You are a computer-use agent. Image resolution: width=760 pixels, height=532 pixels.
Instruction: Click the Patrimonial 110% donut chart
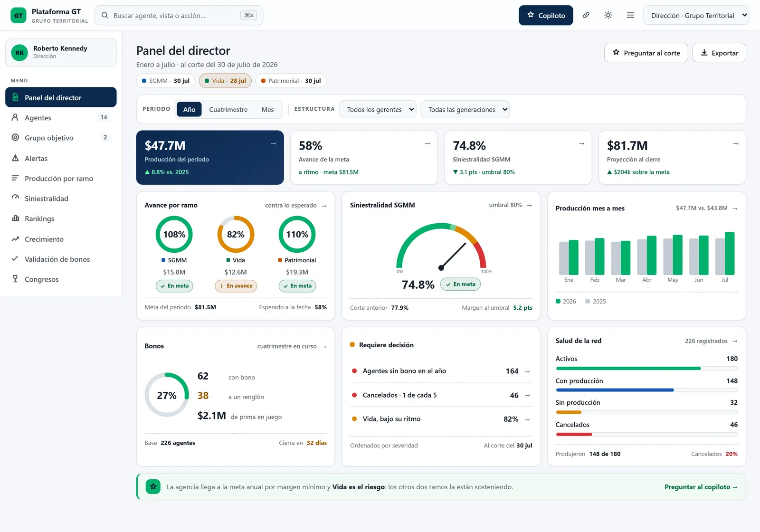pos(297,234)
